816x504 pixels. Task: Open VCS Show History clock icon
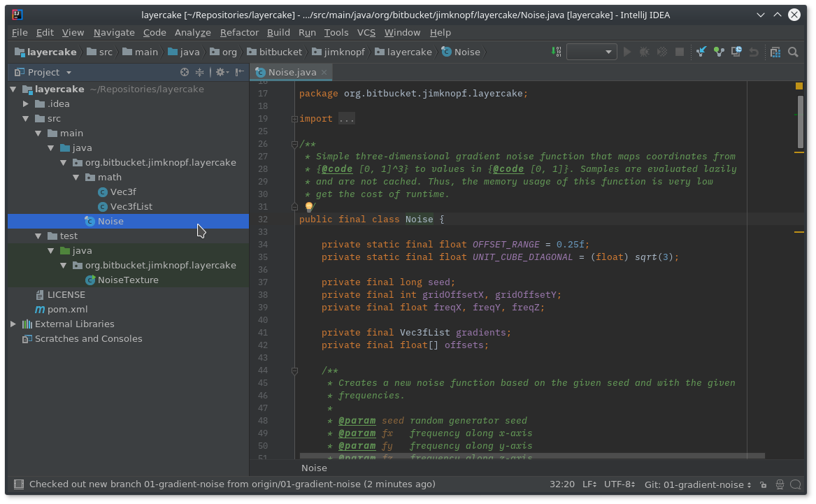click(736, 52)
